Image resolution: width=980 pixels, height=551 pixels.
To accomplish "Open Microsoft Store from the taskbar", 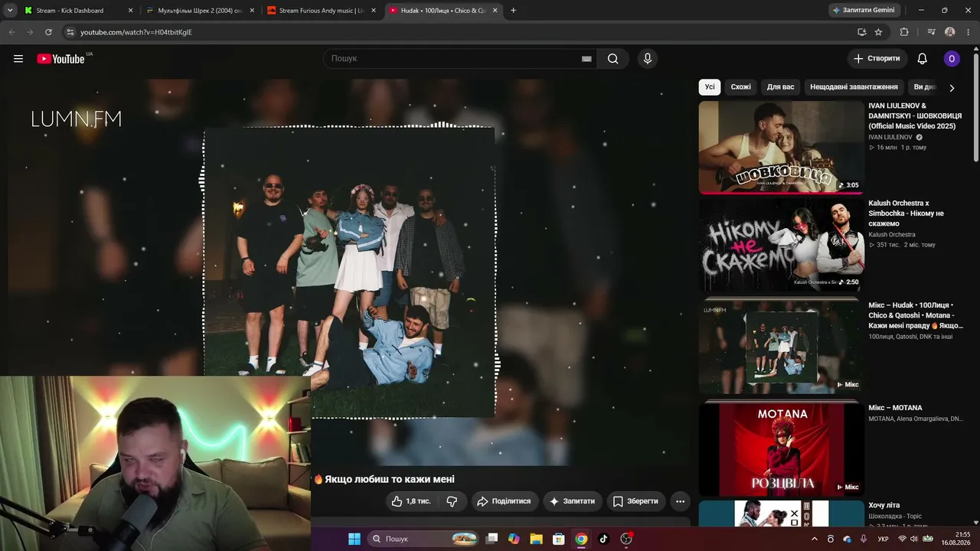I will coord(559,539).
